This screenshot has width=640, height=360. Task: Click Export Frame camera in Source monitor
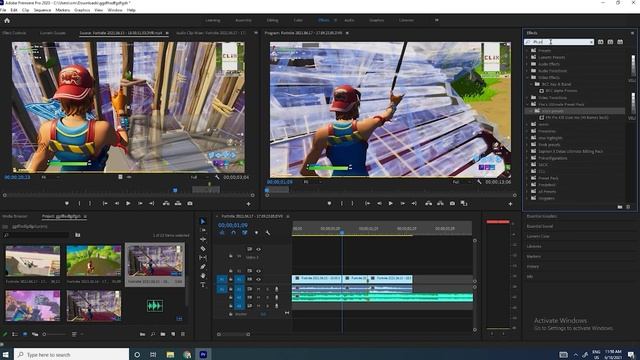[x=190, y=203]
